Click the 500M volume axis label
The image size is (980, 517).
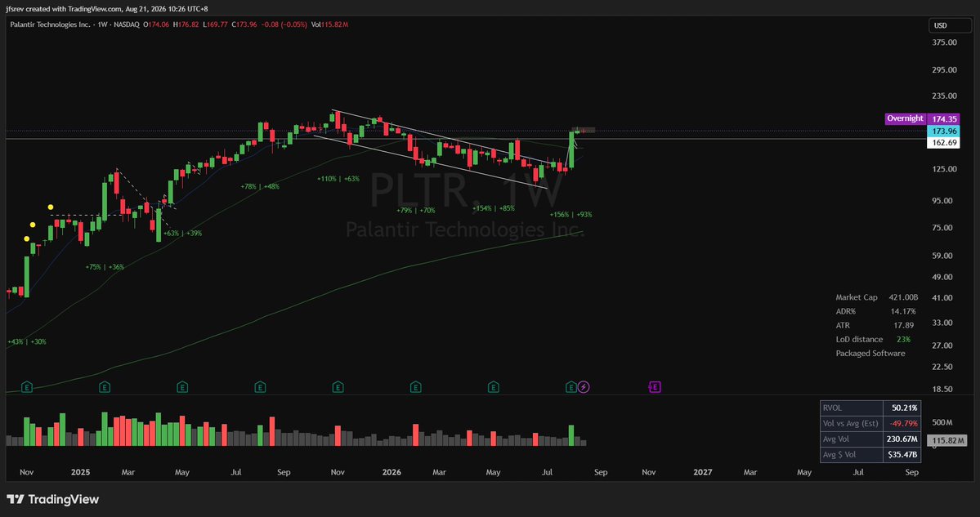(942, 423)
